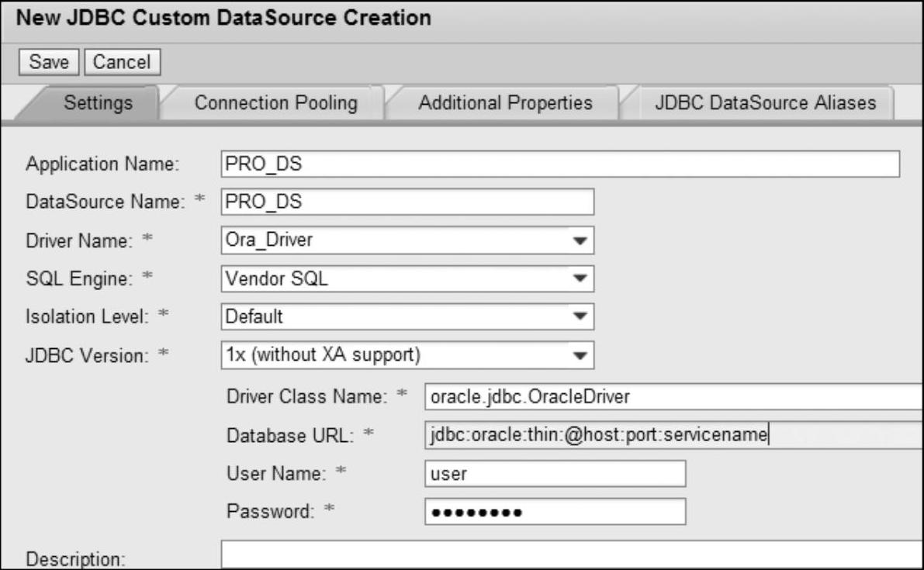Click the Driver Class Name field

pyautogui.click(x=673, y=397)
